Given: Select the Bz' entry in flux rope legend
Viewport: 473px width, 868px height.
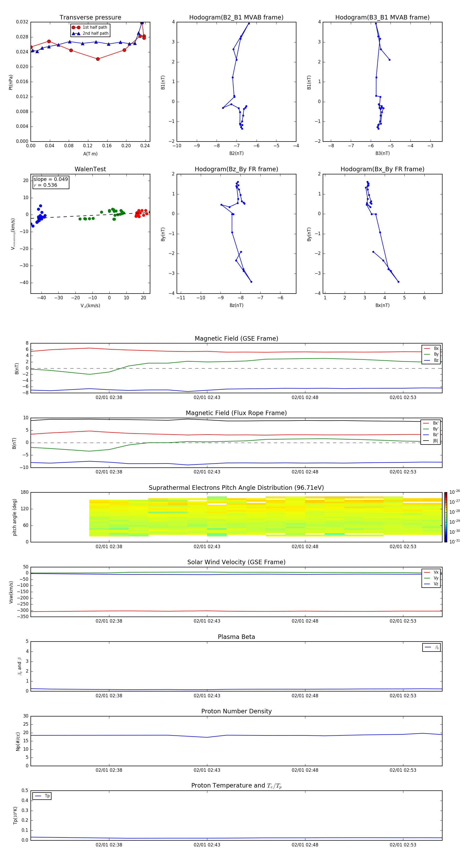Looking at the screenshot, I should tap(431, 435).
